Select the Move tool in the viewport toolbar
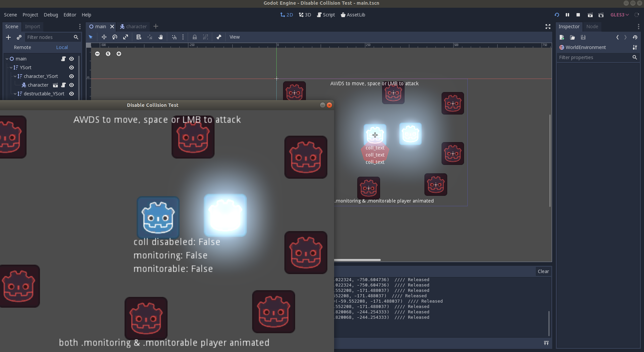Viewport: 644px width, 352px height. pyautogui.click(x=104, y=37)
